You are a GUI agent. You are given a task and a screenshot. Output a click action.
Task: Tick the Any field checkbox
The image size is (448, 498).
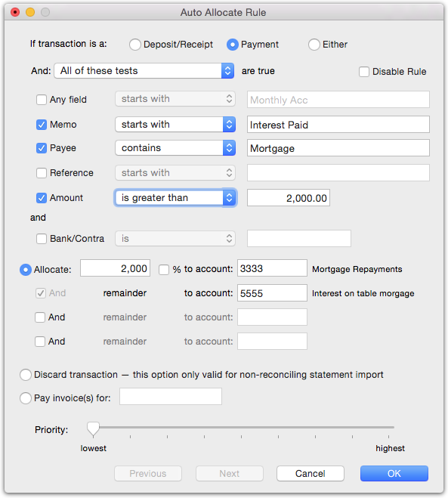(x=42, y=100)
